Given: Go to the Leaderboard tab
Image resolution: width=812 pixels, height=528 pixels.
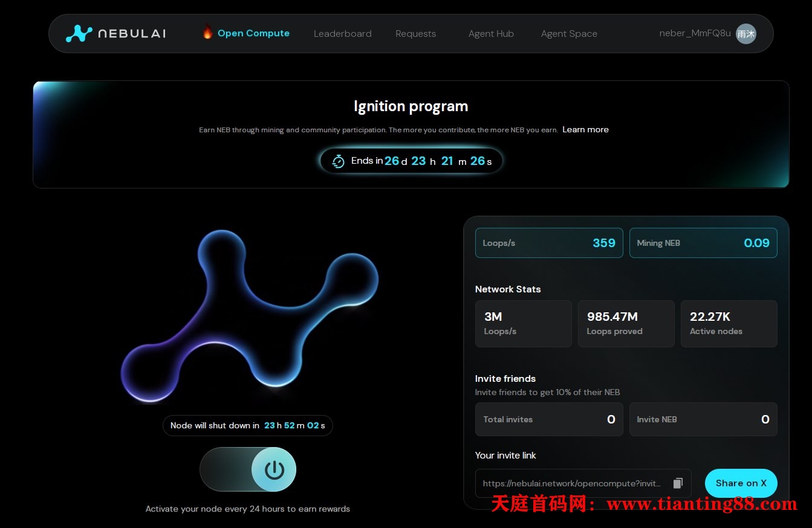Looking at the screenshot, I should (x=343, y=34).
